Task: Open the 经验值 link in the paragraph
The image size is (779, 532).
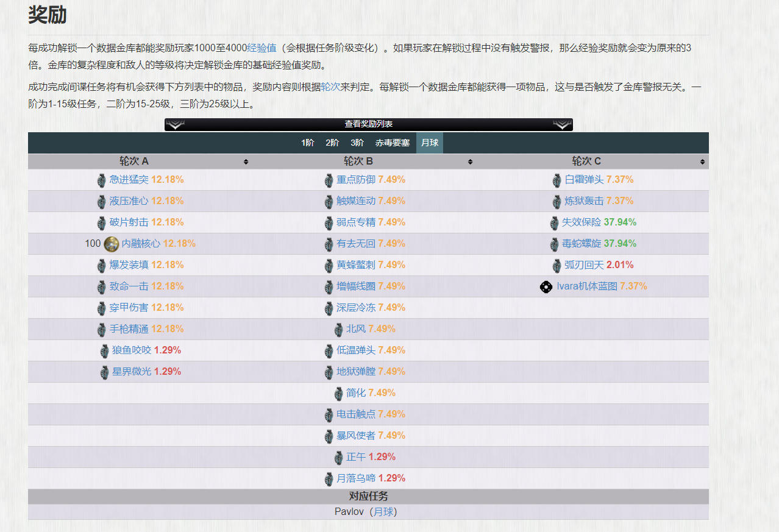Action: pyautogui.click(x=261, y=48)
